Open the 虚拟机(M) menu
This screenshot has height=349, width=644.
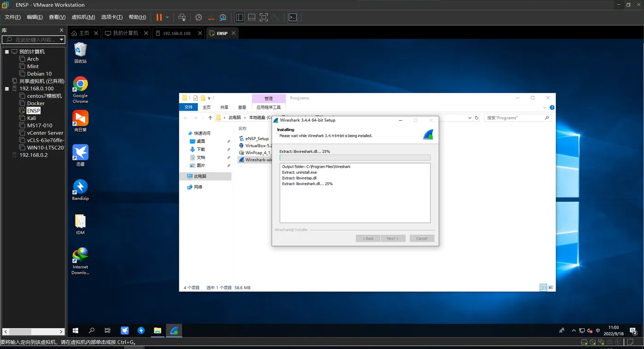click(83, 17)
